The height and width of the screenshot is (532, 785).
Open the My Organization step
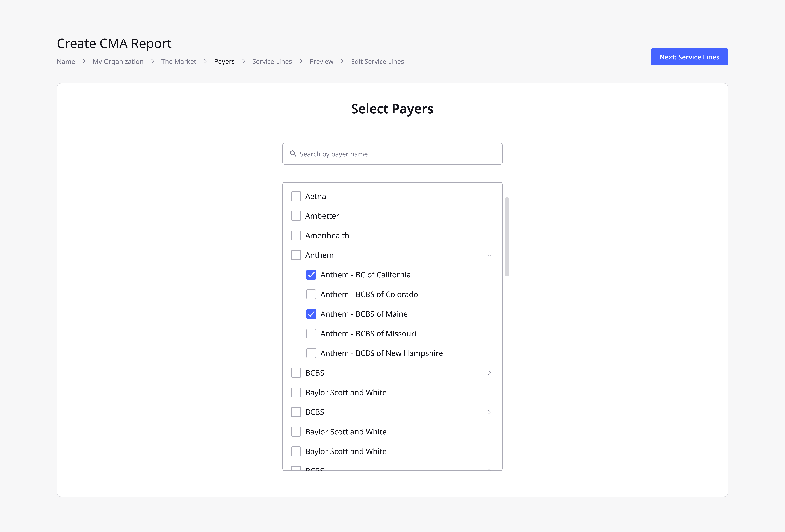click(118, 61)
